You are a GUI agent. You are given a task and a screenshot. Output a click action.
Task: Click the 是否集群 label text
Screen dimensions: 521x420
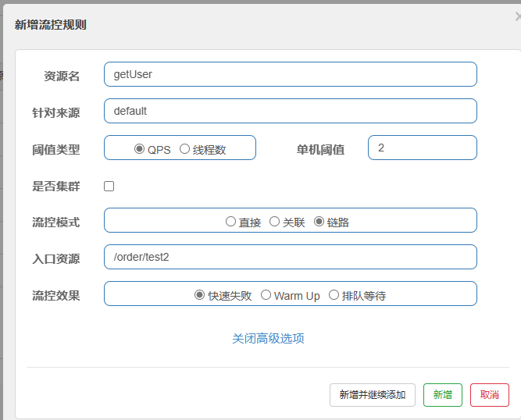pyautogui.click(x=55, y=187)
